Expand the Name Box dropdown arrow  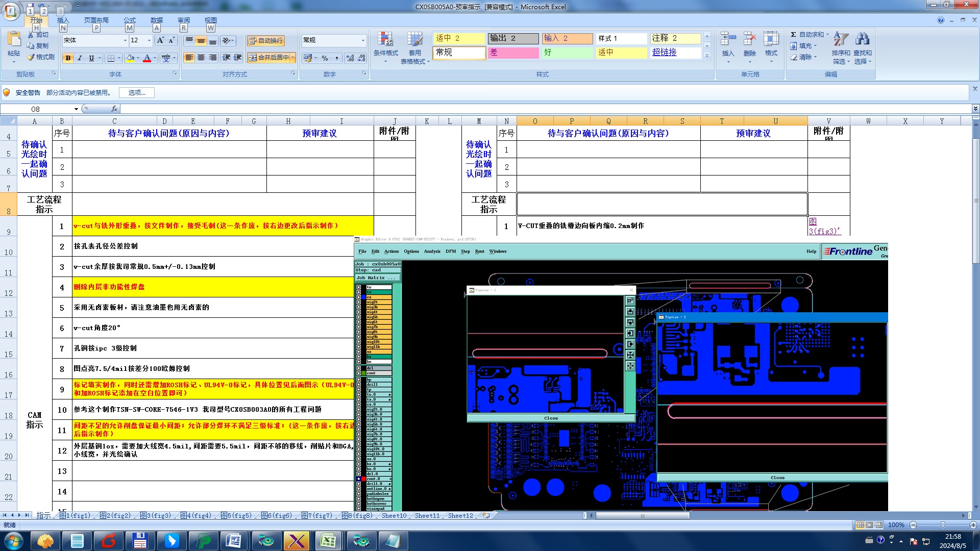(76, 109)
